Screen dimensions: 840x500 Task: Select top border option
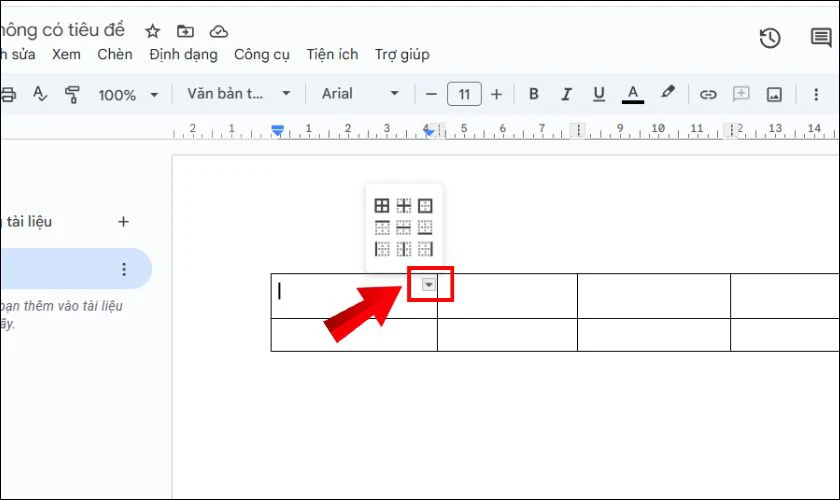(382, 227)
